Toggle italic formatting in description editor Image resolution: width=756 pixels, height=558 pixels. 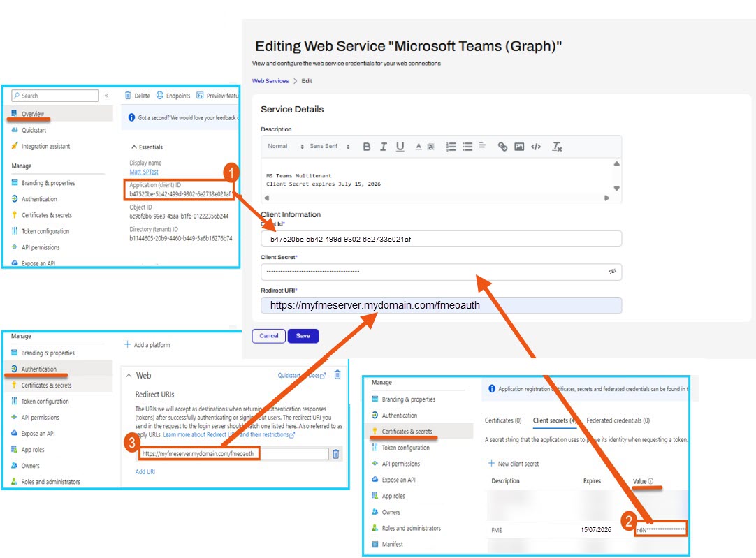[384, 147]
